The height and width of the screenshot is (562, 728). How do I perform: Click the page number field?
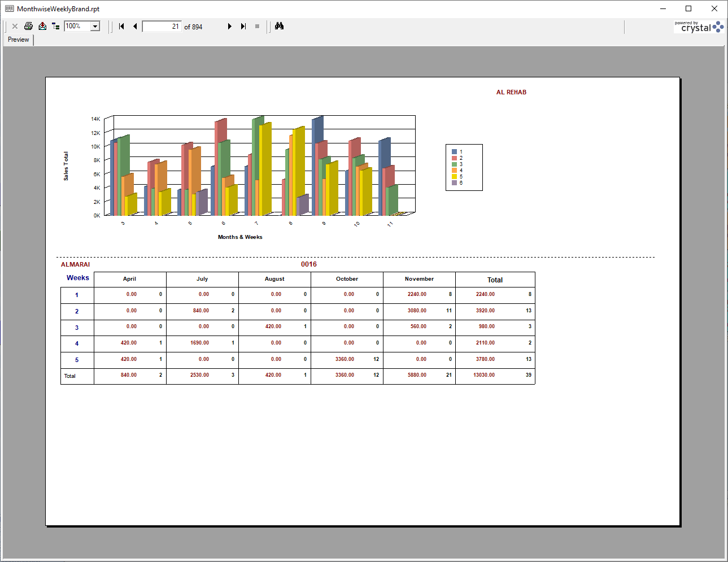162,27
